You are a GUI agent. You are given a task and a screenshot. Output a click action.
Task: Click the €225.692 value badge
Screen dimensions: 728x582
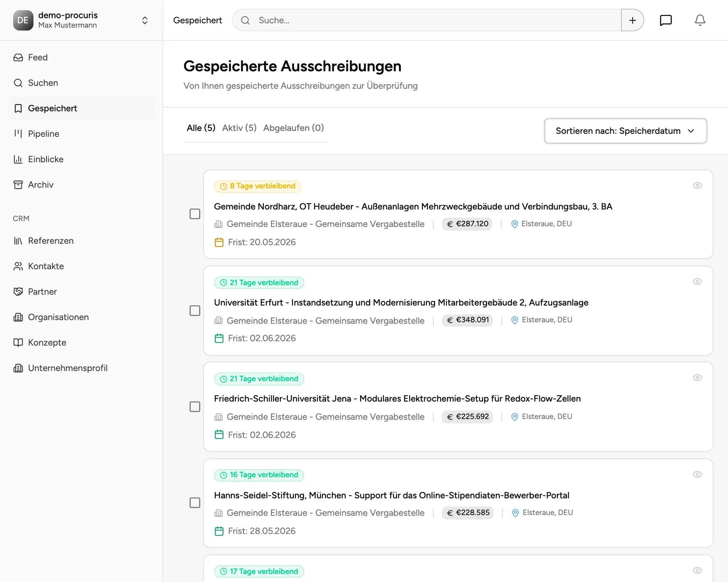coord(467,417)
